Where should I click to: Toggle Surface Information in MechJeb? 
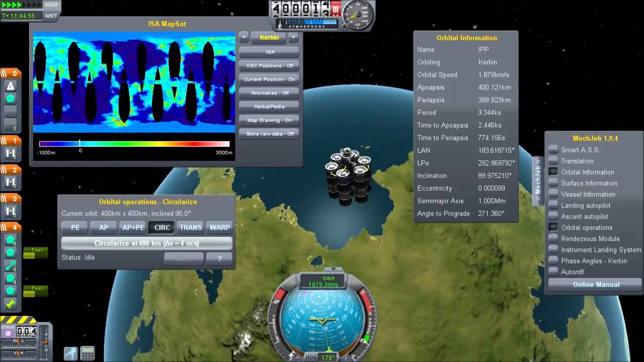[583, 183]
